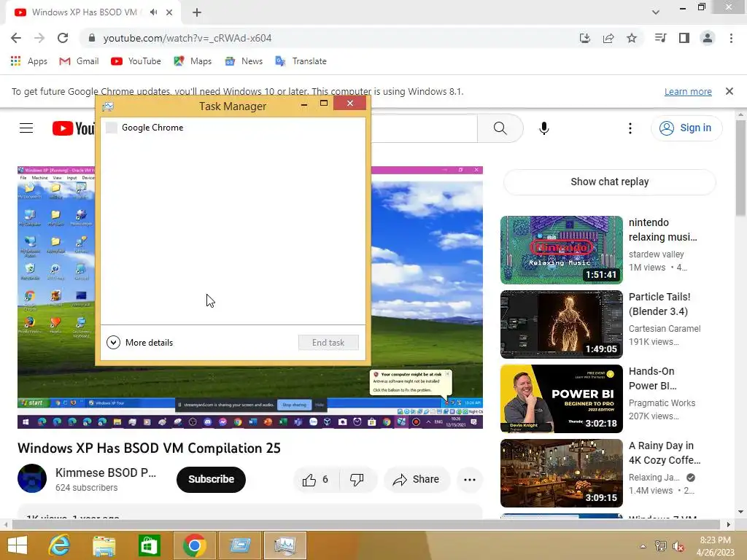
Task: Open the News bookmark
Action: pyautogui.click(x=244, y=61)
